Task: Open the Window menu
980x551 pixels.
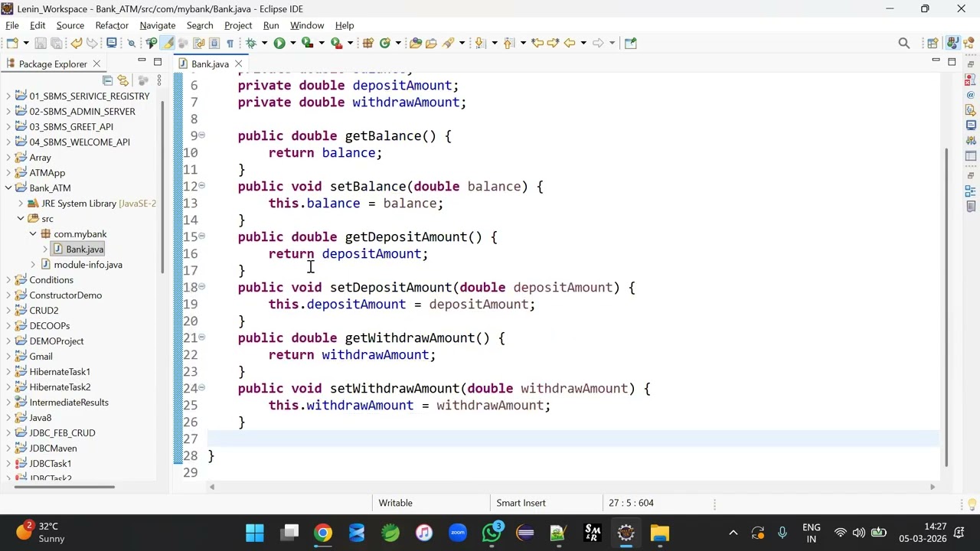Action: 307,25
